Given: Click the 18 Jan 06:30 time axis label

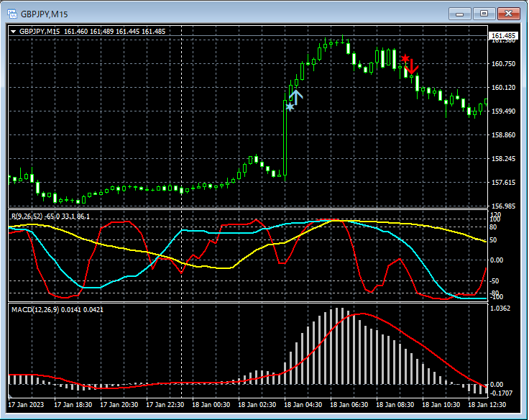Looking at the screenshot, I should [349, 406].
